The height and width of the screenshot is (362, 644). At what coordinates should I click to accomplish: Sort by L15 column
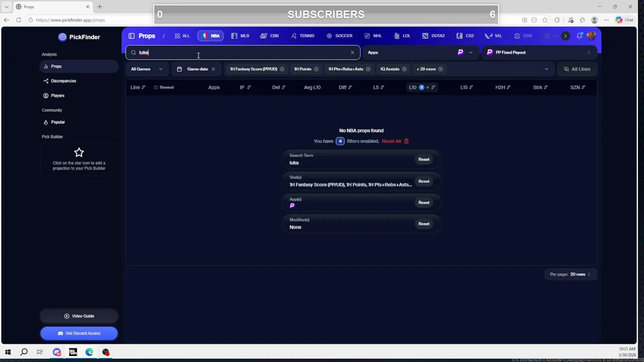(x=467, y=87)
